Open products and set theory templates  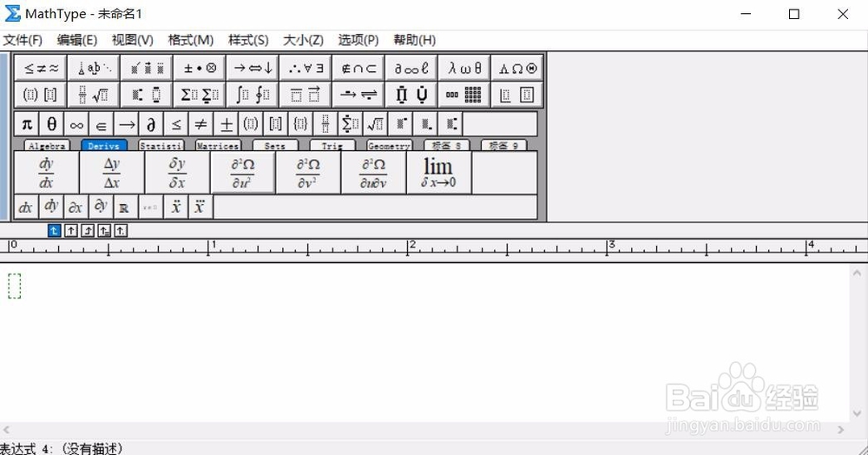click(411, 95)
